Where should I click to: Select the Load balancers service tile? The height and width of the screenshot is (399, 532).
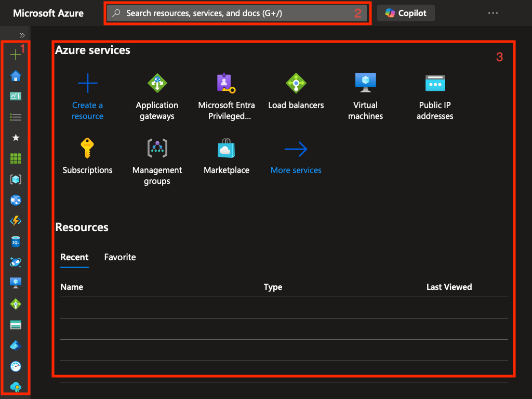click(296, 83)
